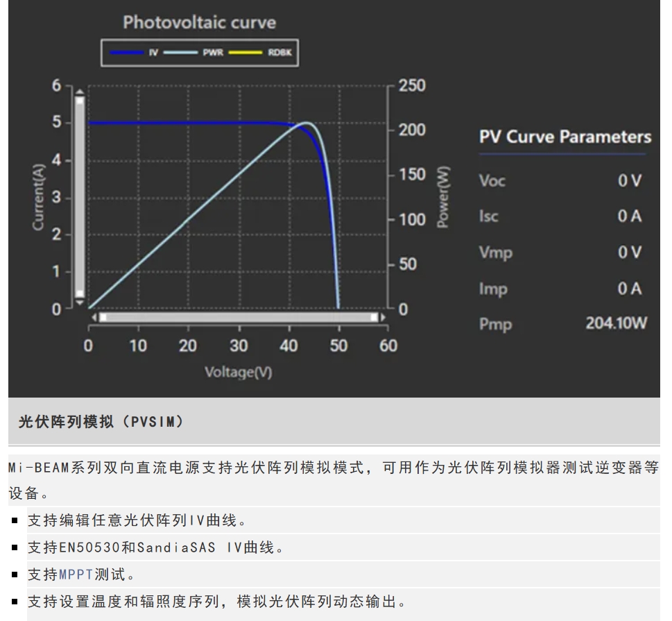
Task: Click the top handle of the vertical zoom bar
Action: pyautogui.click(x=79, y=101)
